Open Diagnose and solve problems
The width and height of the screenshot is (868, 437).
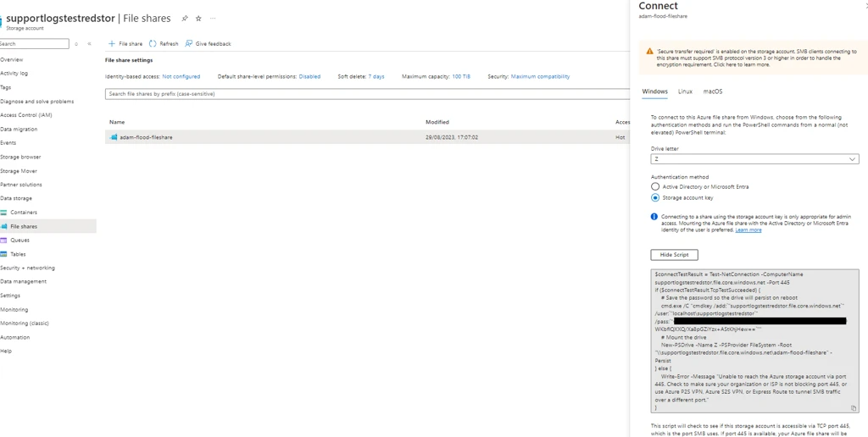tap(37, 102)
